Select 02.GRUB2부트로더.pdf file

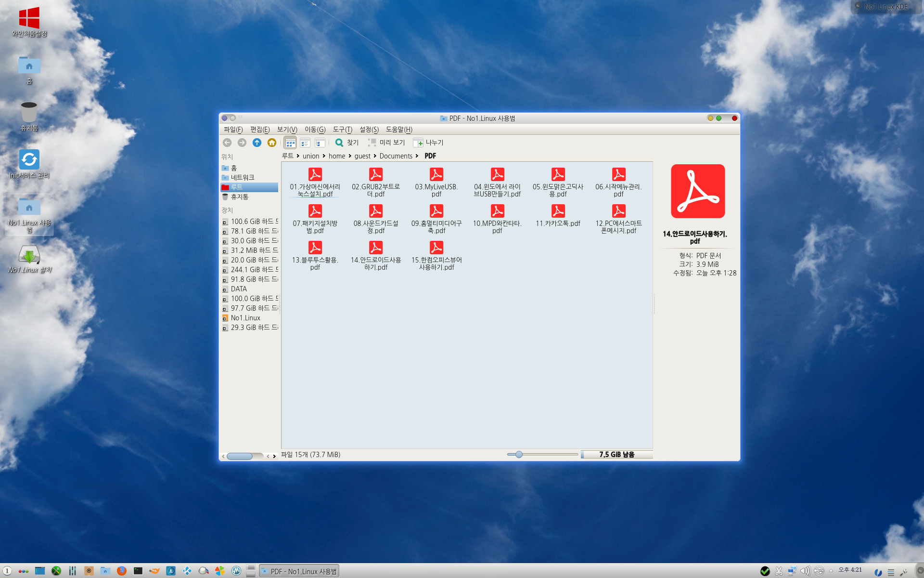pyautogui.click(x=376, y=183)
